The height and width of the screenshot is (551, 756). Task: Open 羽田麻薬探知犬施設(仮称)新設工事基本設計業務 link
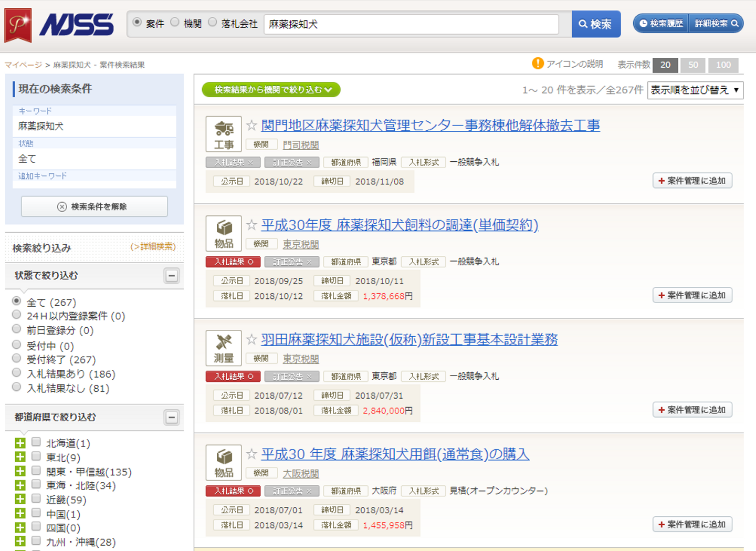(x=409, y=339)
